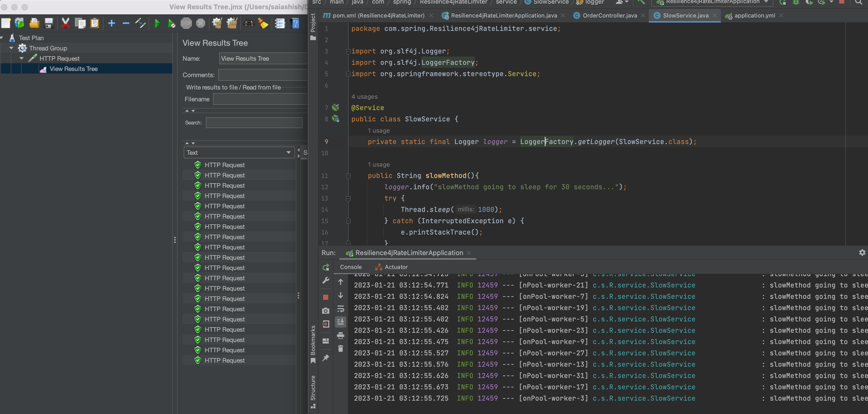Start the JMeter test with the green play icon
This screenshot has width=868, height=414.
coord(157,23)
